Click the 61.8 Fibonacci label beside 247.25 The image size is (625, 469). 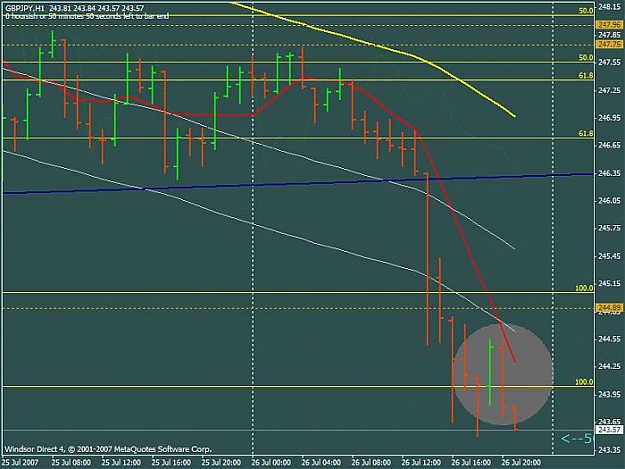point(586,75)
